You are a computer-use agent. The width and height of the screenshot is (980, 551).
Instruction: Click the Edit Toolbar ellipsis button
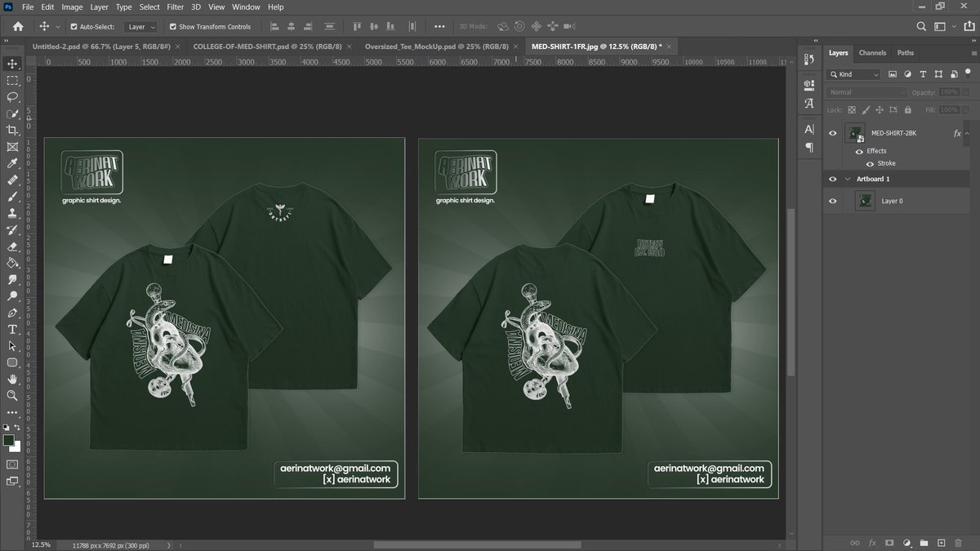[12, 412]
